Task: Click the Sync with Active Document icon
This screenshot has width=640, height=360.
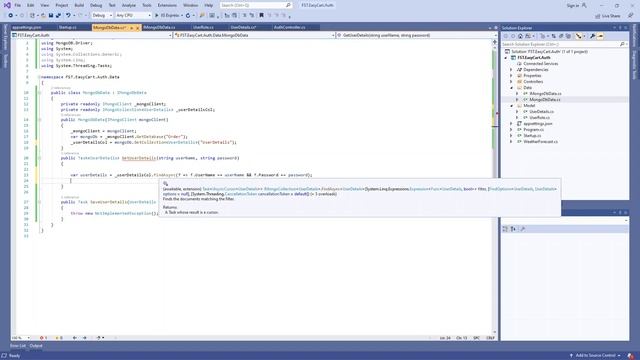Action: tap(553, 36)
